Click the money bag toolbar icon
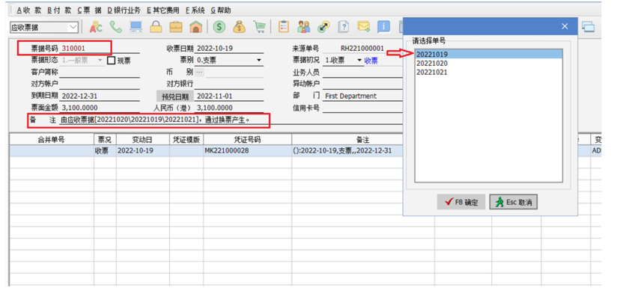 point(239,27)
